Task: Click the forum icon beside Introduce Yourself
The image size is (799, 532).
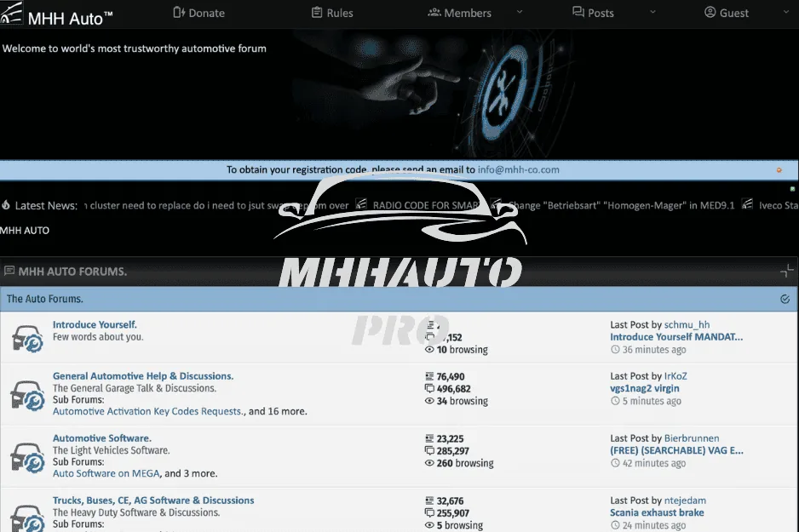Action: [x=27, y=335]
